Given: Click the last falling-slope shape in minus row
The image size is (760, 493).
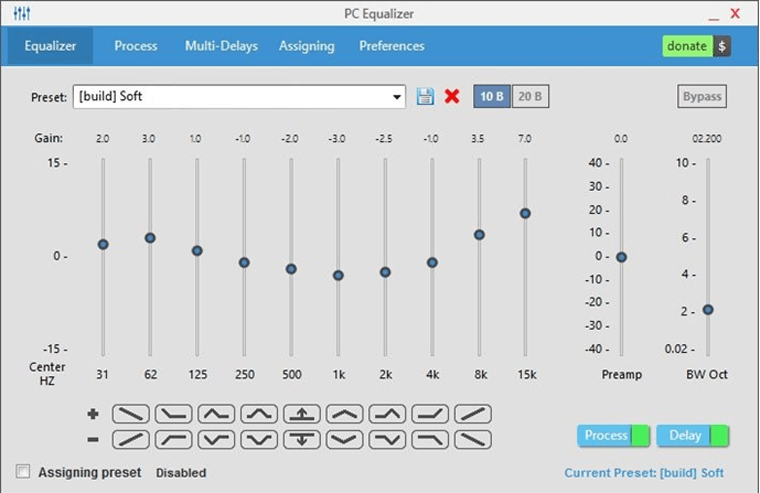Looking at the screenshot, I should 473,438.
